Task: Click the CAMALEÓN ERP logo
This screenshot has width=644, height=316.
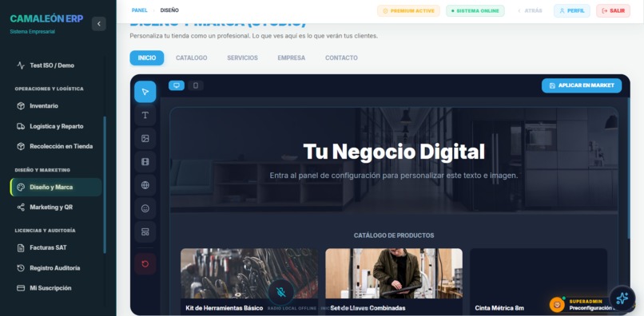Action: (46, 19)
